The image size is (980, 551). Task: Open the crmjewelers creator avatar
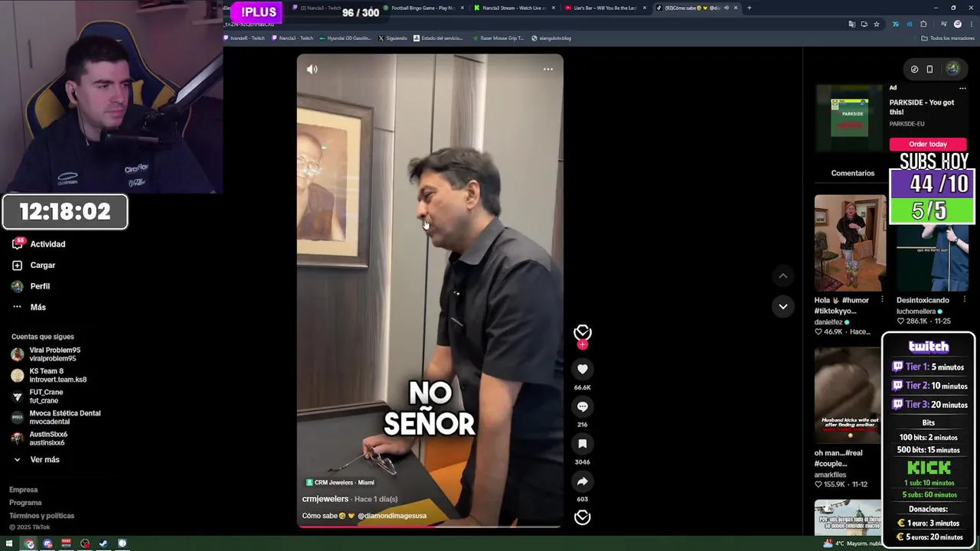point(583,331)
